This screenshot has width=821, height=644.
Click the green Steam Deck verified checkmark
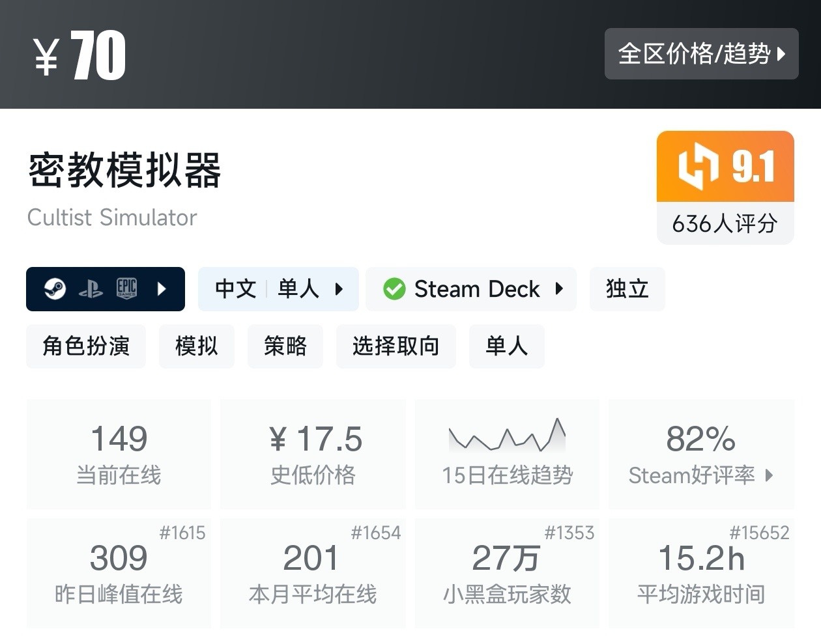click(394, 288)
